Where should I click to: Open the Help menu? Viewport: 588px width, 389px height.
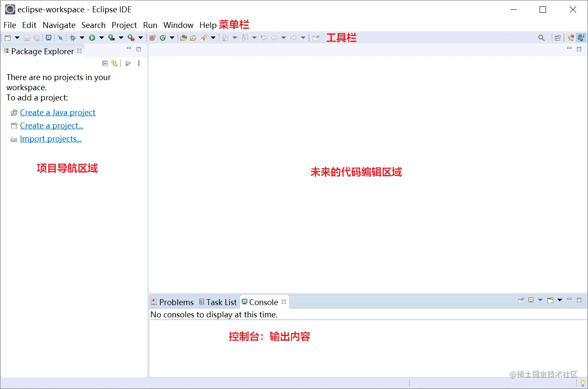(x=208, y=25)
